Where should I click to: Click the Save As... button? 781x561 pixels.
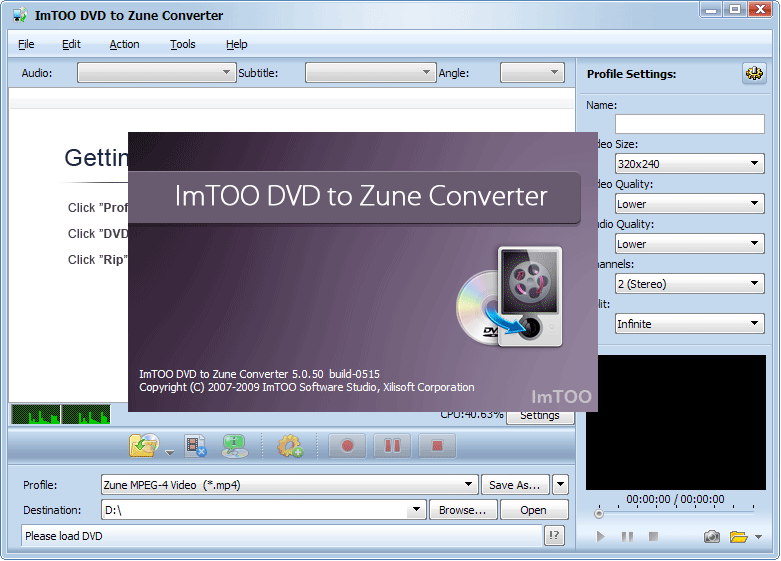[x=515, y=484]
